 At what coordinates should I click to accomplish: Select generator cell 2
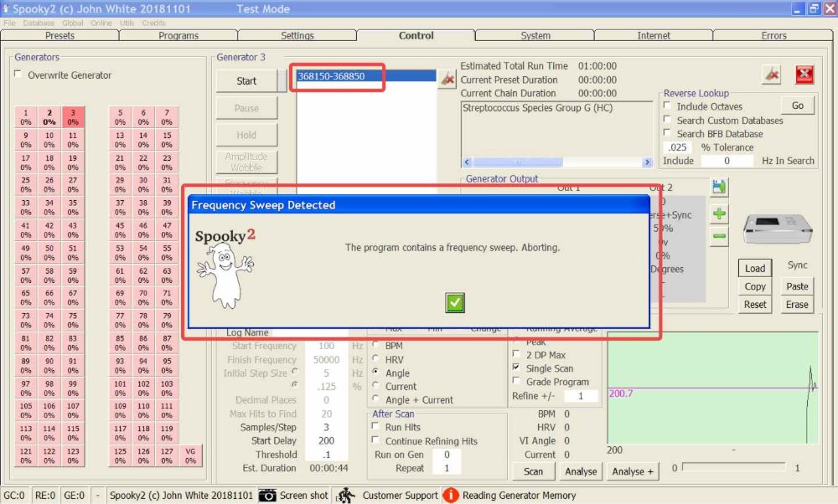tap(49, 117)
